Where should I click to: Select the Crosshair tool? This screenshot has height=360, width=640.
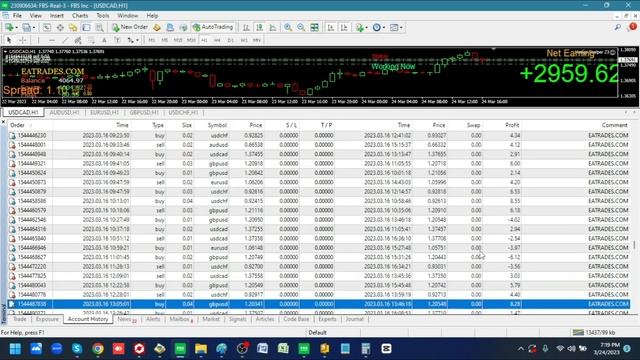pos(23,40)
